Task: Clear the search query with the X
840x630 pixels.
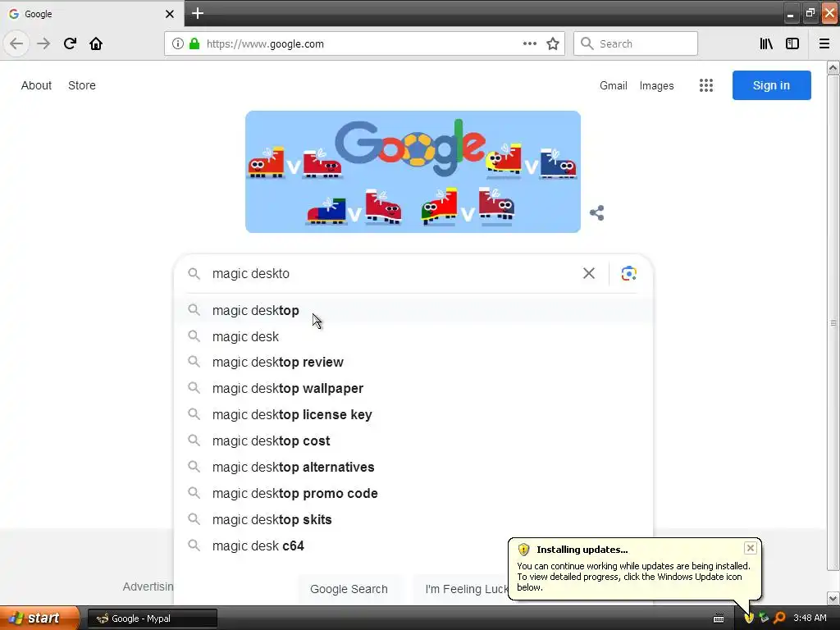Action: 589,273
